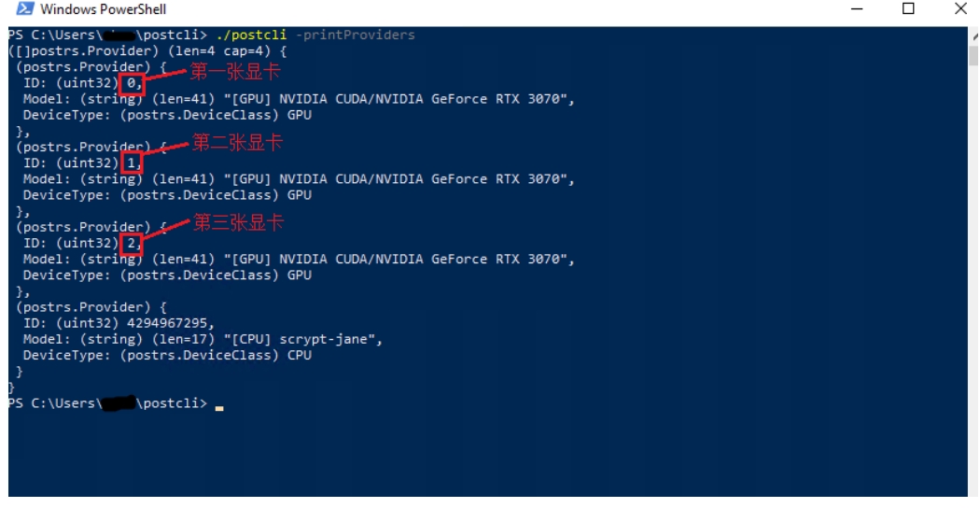Click the 第一张显卡 annotation label

235,72
